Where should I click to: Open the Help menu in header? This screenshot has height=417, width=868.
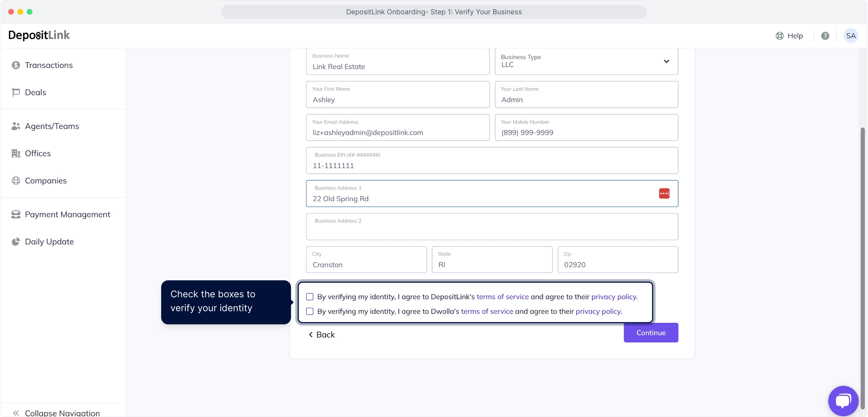789,36
